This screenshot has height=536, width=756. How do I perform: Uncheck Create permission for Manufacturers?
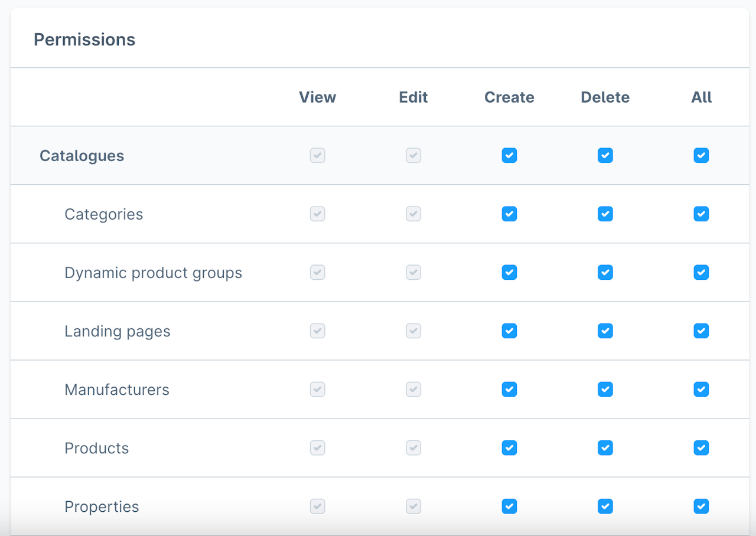[x=509, y=389]
